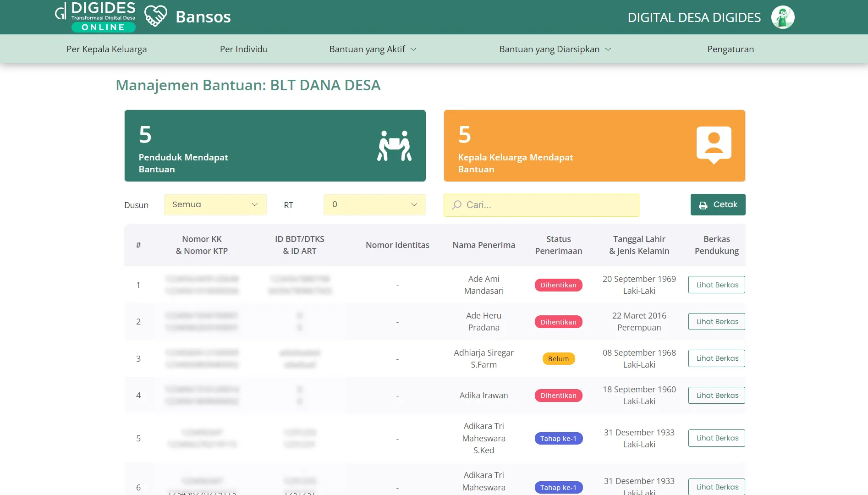Click the family icon on green card
Viewport: 868px width, 495px height.
[394, 146]
